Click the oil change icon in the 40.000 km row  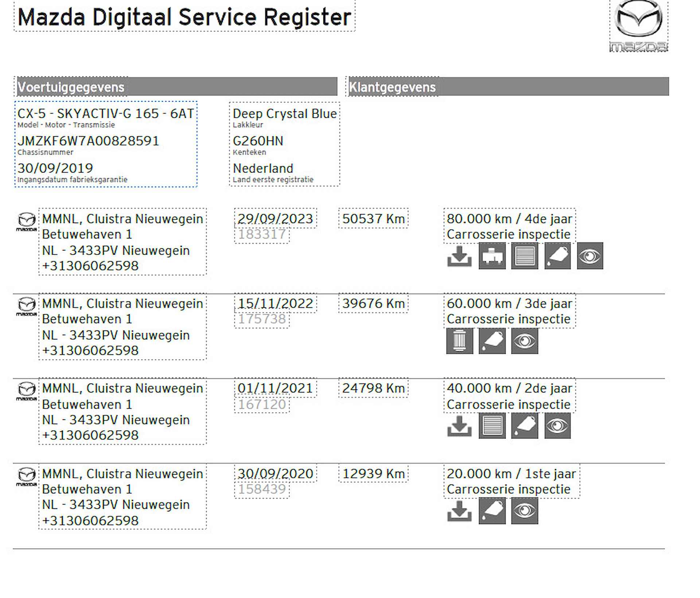click(525, 425)
